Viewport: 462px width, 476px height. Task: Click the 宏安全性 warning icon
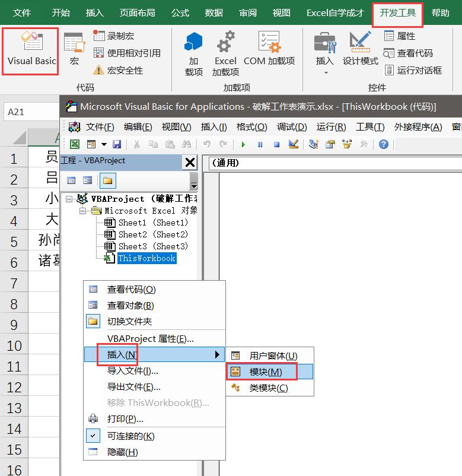coord(99,70)
